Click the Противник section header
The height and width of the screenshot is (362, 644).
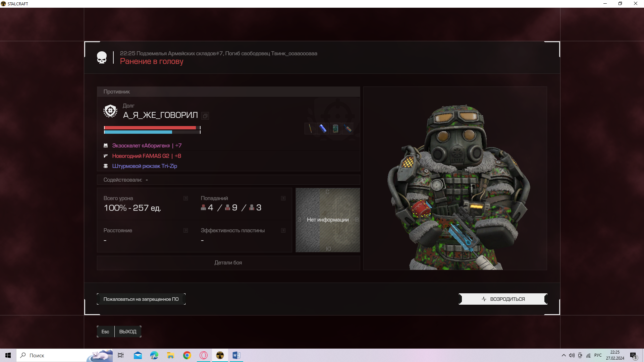pyautogui.click(x=228, y=92)
